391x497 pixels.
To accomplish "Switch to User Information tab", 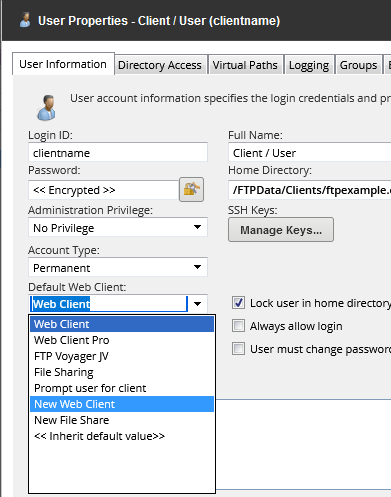I will tap(63, 64).
